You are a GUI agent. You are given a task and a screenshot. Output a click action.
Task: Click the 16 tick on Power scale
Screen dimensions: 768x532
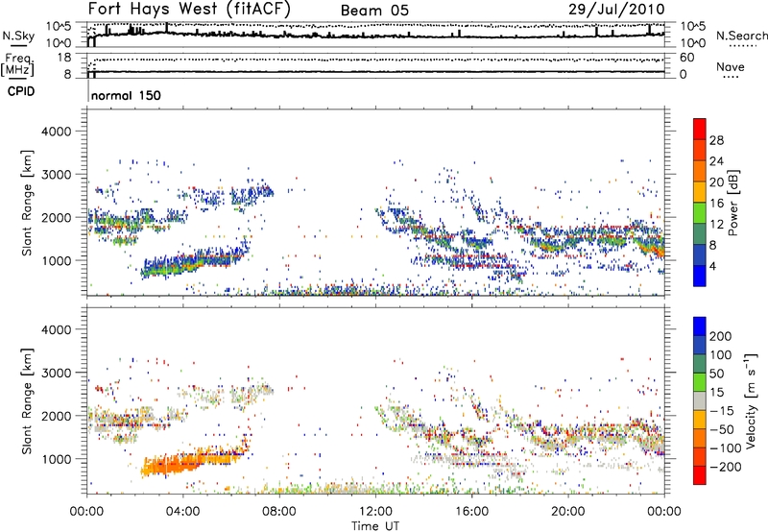pyautogui.click(x=716, y=204)
